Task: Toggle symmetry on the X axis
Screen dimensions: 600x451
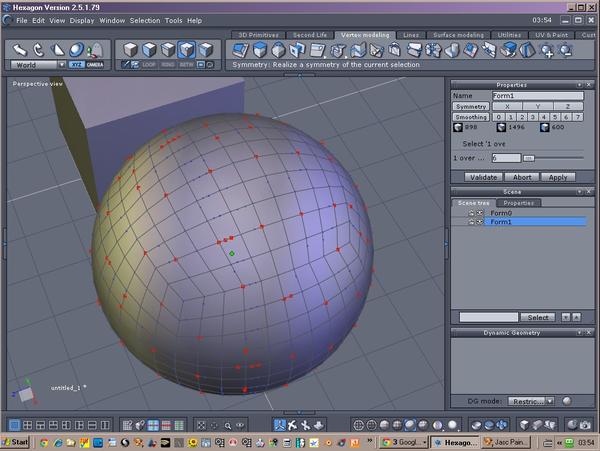Action: [x=507, y=106]
